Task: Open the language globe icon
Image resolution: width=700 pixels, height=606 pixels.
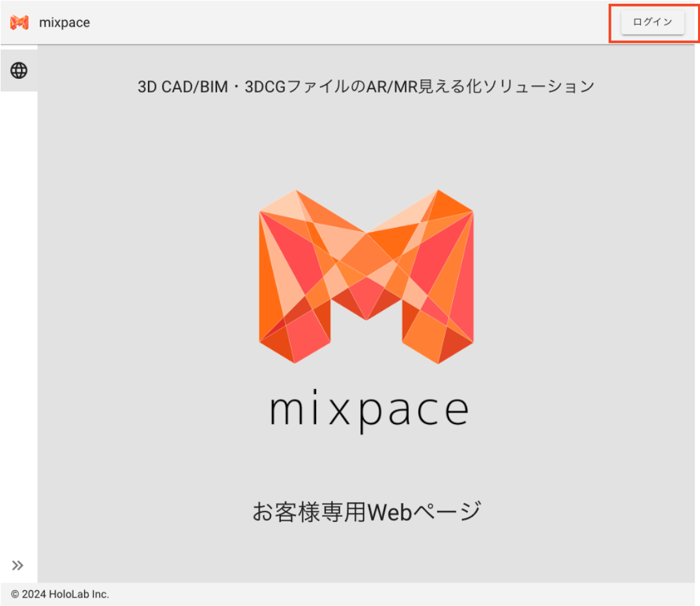Action: click(19, 70)
